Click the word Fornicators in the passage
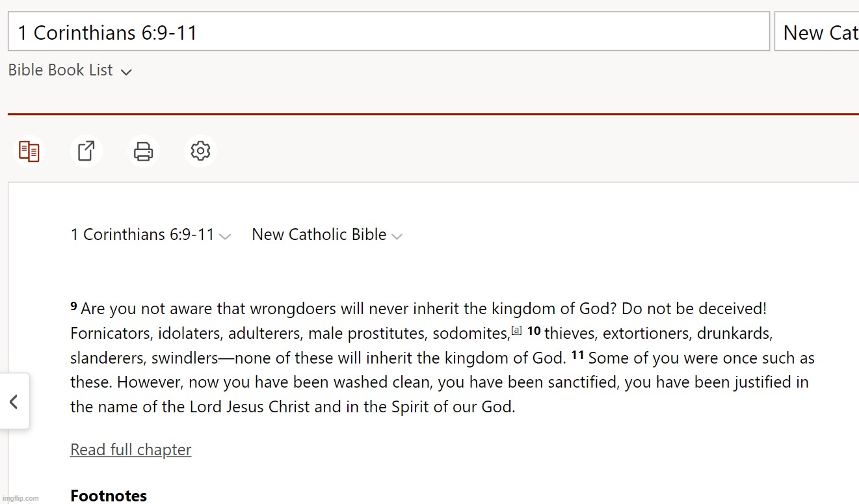The height and width of the screenshot is (504, 859). coord(112,334)
